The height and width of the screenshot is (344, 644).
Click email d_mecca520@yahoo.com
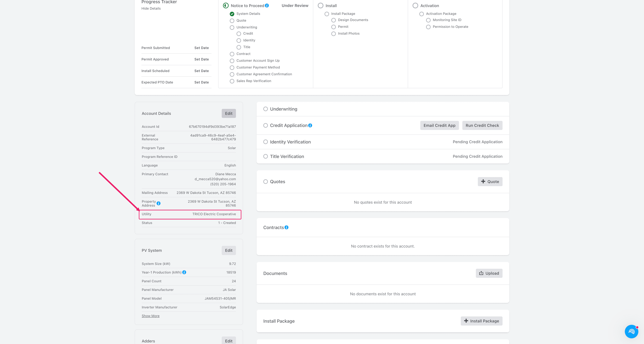click(x=215, y=179)
